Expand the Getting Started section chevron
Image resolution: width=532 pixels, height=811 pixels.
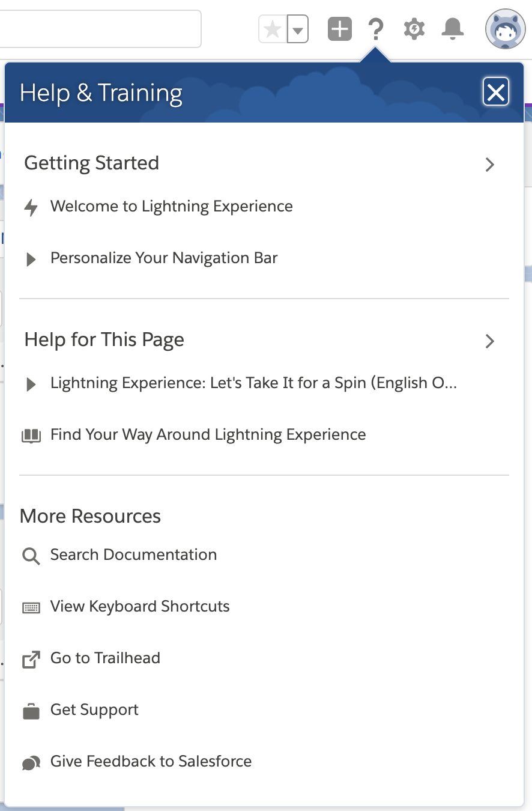(490, 165)
